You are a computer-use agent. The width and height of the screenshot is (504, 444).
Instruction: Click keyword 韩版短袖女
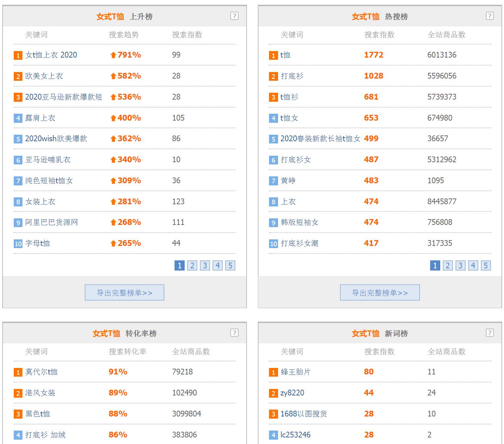(299, 222)
